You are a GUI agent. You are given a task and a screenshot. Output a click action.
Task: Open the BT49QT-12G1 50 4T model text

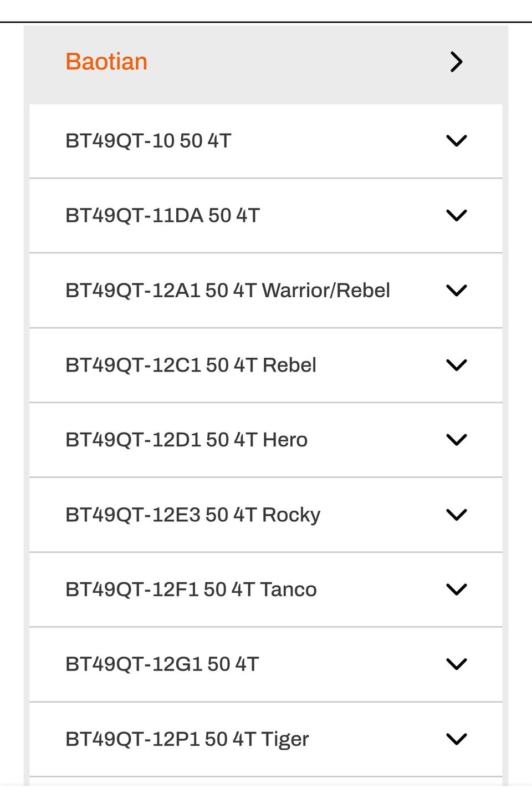click(162, 664)
